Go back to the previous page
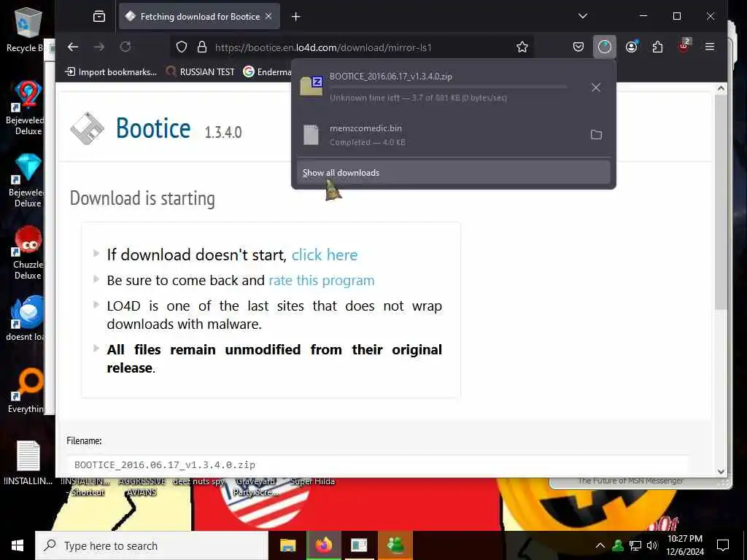Image resolution: width=747 pixels, height=560 pixels. (x=73, y=47)
